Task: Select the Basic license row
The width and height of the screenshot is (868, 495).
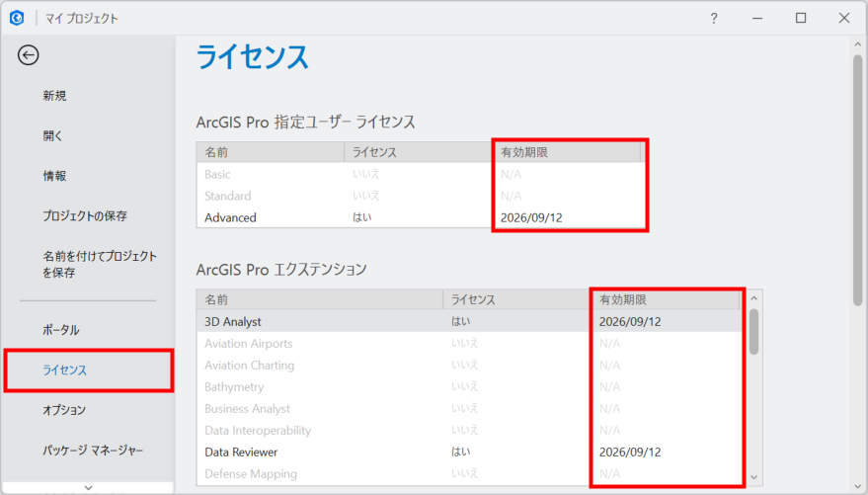Action: point(421,174)
